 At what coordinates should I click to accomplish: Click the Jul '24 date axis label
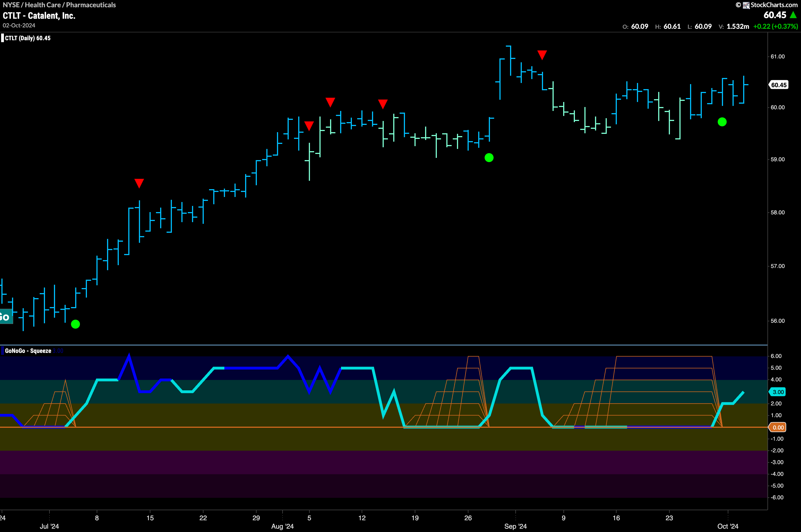click(x=49, y=526)
